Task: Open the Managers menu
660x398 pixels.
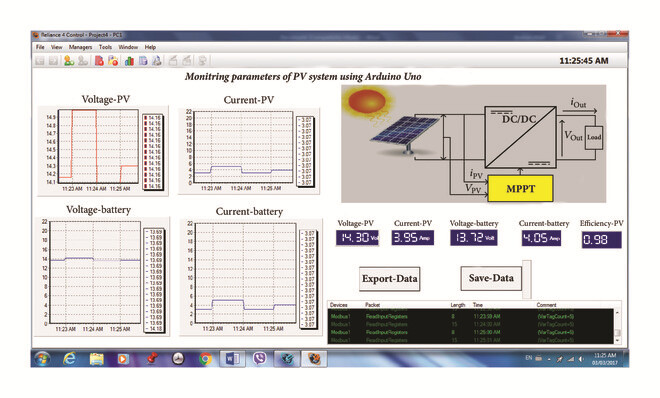Action: pyautogui.click(x=80, y=47)
